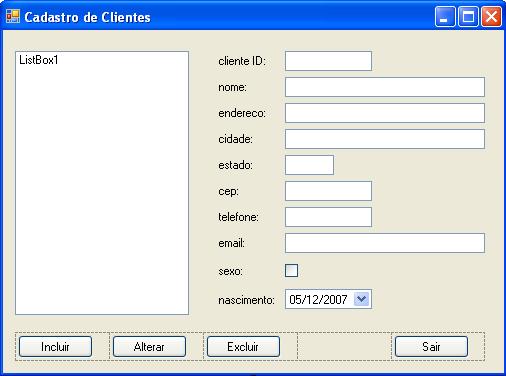Viewport: 506px width, 376px height.
Task: Open the nascimento date picker dropdown
Action: pyautogui.click(x=362, y=299)
